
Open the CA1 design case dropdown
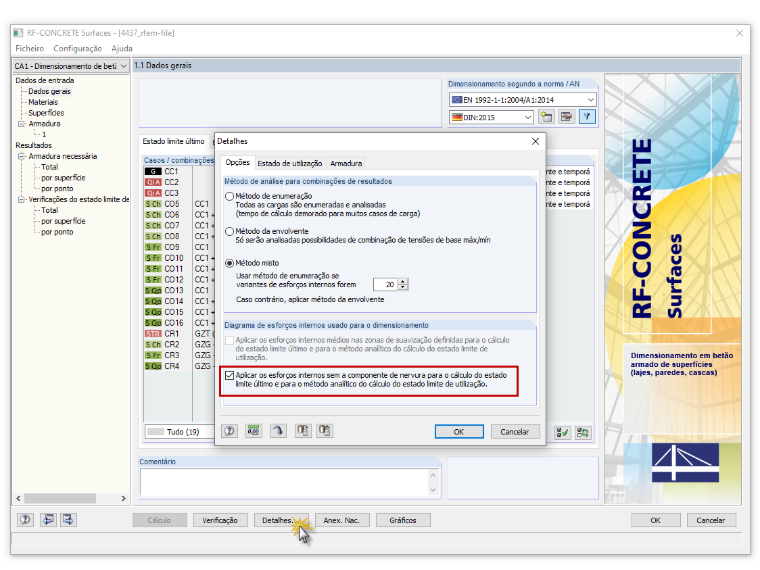124,66
